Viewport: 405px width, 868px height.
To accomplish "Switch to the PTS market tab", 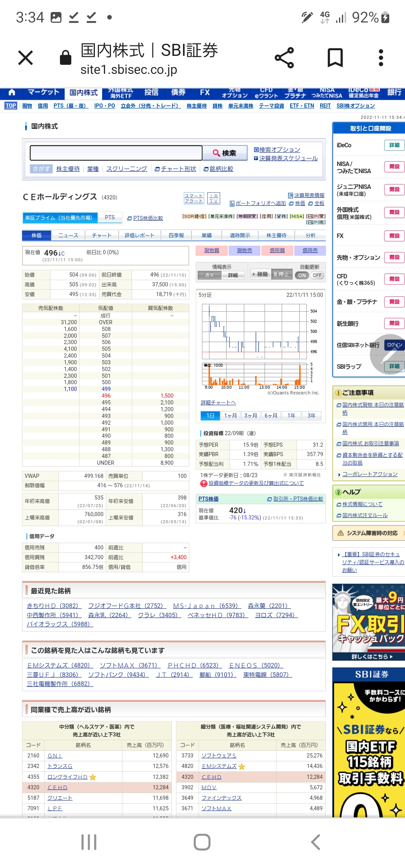I will point(110,217).
